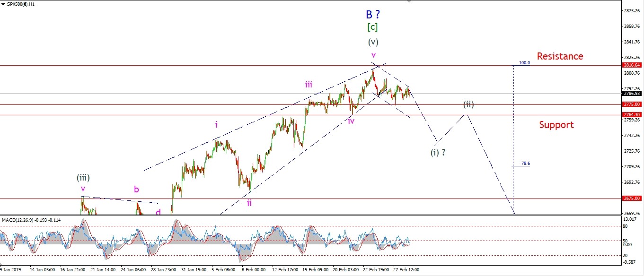This screenshot has height=276, width=644.
Task: Click the 2764.30 support price tag
Action: coord(632,115)
